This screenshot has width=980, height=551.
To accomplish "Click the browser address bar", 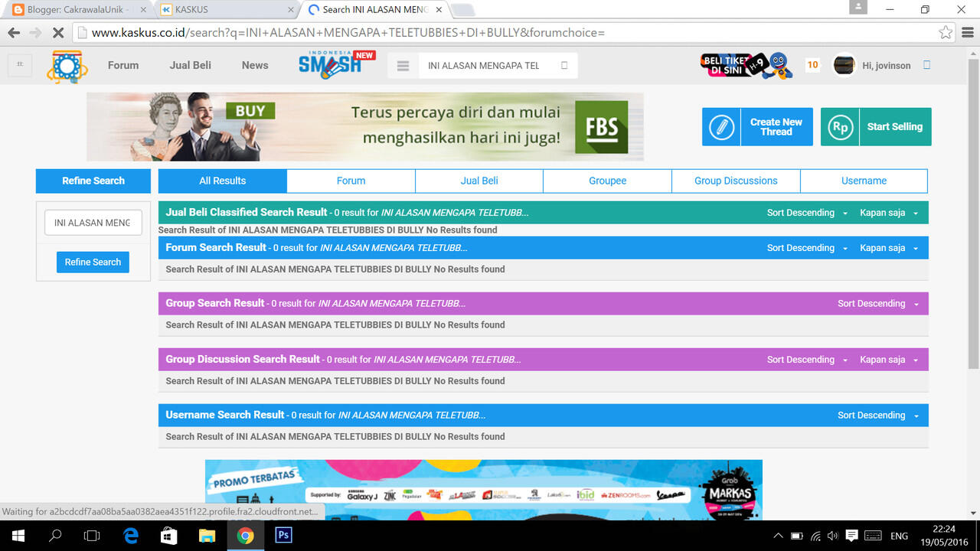I will [505, 33].
